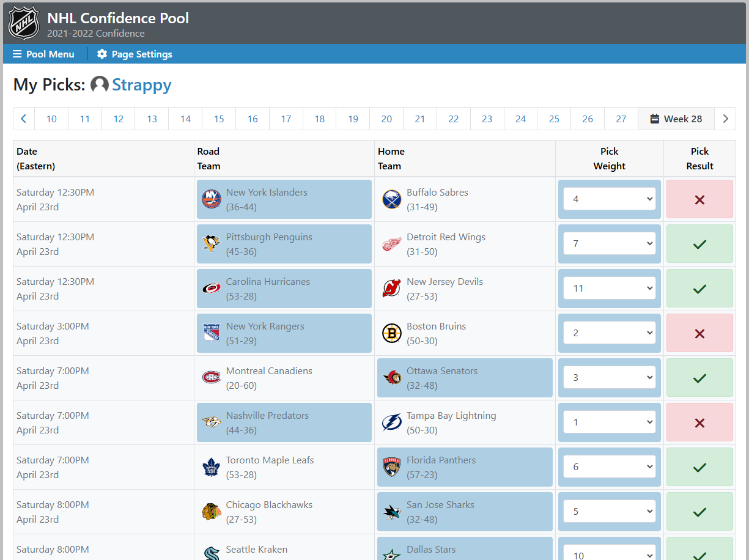
Task: Pick Tampa Bay Lightning as the home team
Action: click(465, 422)
